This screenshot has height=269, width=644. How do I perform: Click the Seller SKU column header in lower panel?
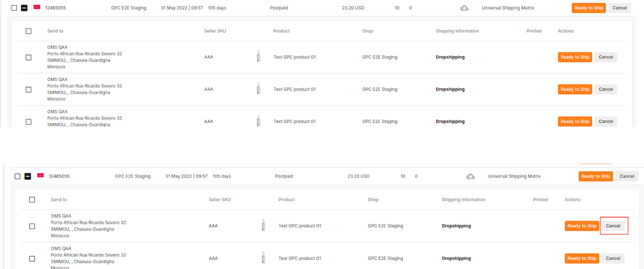tap(220, 200)
